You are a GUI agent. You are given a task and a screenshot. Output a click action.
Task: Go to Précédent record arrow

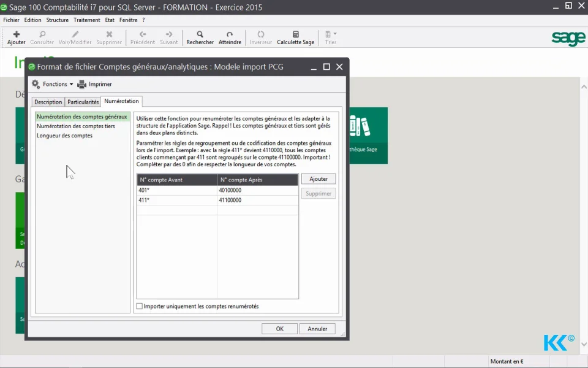pyautogui.click(x=143, y=34)
